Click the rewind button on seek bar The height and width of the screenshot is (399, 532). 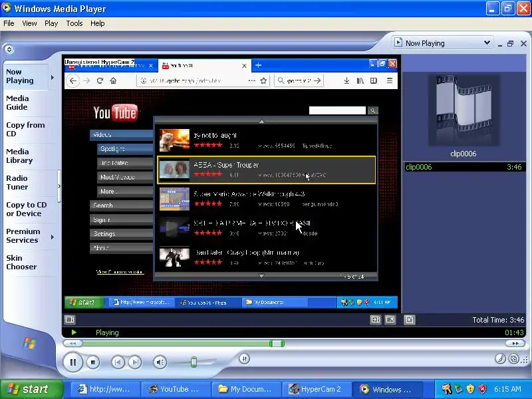tap(73, 343)
